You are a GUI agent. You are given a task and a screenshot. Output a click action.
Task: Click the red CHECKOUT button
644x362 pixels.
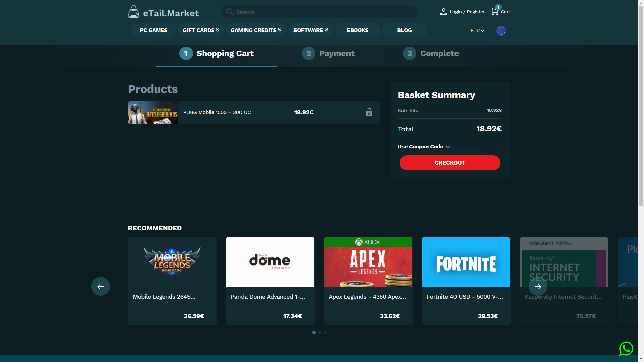coord(450,163)
